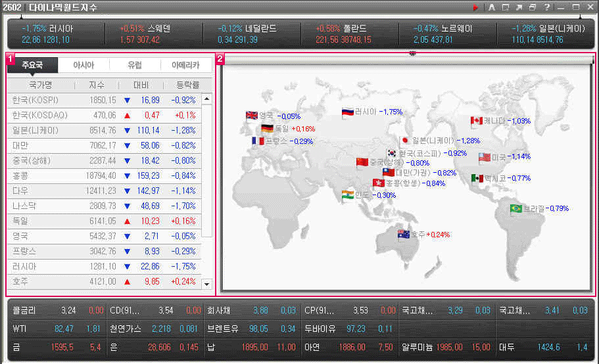Click the red up arrow in the 한국(KOSDAQ) row
This screenshot has height=364, width=599.
tap(127, 115)
